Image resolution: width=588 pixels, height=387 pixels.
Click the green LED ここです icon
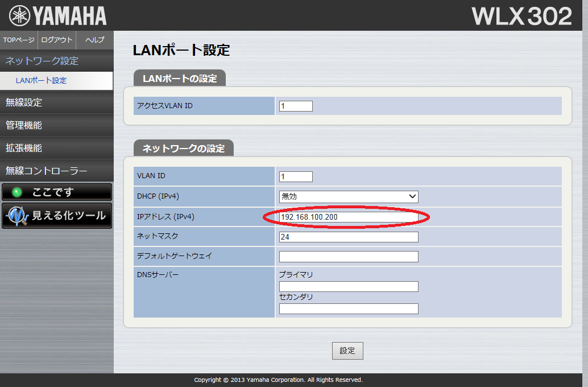point(16,192)
